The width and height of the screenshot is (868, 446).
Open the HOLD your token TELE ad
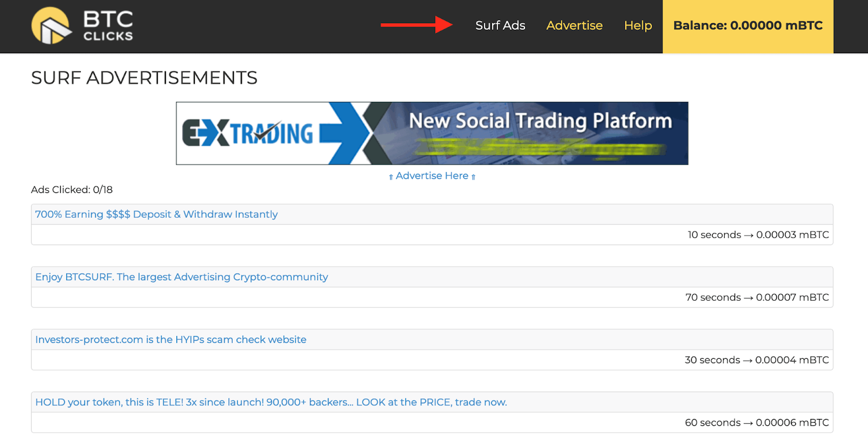click(271, 402)
